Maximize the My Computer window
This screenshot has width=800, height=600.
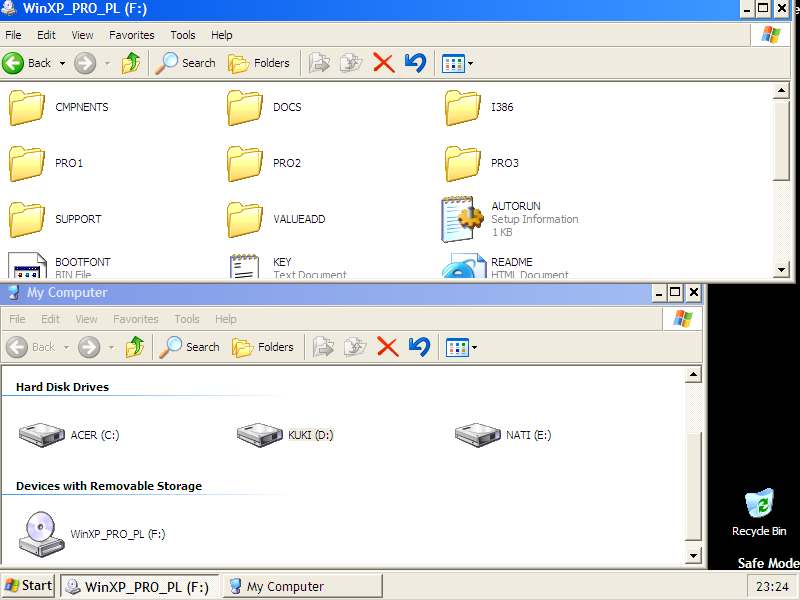pos(675,293)
